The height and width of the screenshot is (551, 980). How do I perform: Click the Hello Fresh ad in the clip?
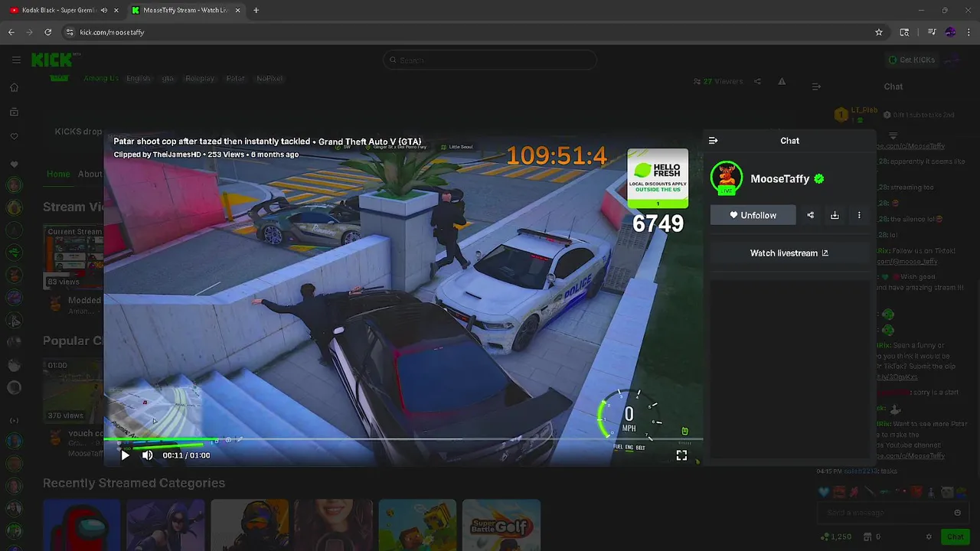tap(658, 178)
